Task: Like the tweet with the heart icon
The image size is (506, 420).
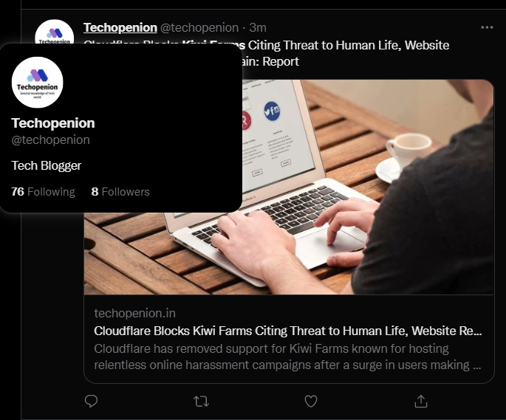Action: (311, 402)
